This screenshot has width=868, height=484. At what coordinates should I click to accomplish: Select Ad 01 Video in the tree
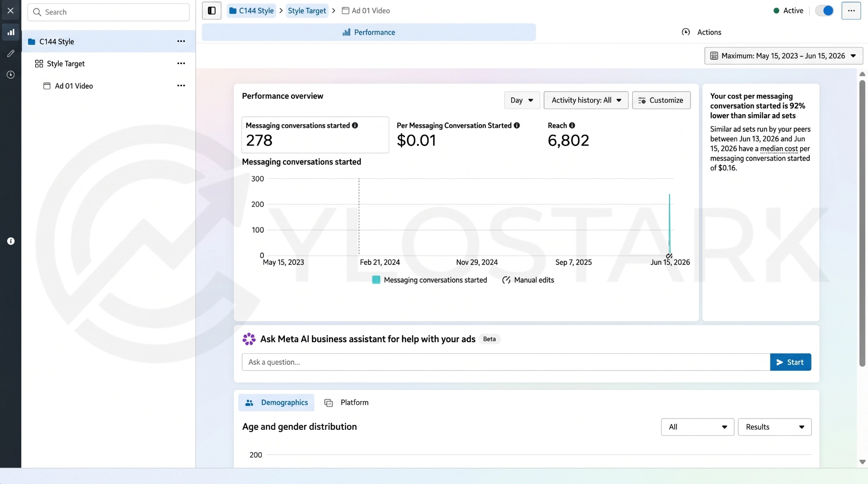tap(108, 85)
